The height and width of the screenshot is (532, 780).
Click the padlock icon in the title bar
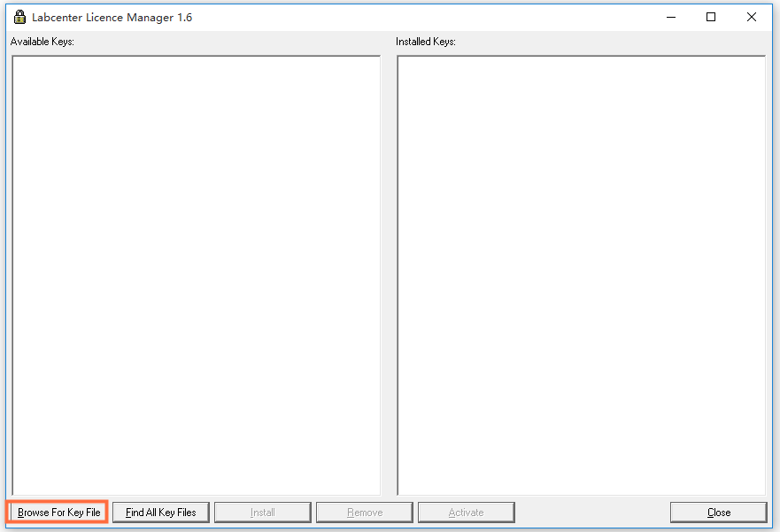19,17
